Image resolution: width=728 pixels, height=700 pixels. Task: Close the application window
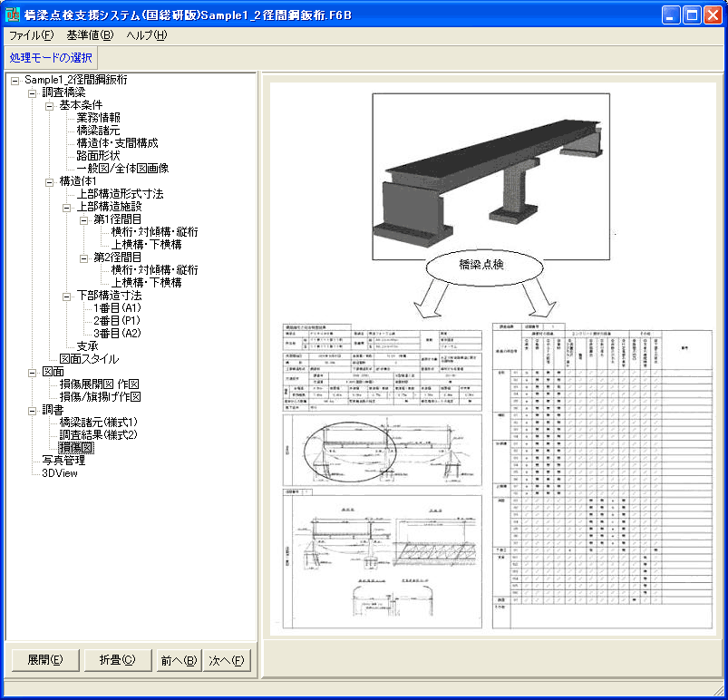(x=713, y=15)
